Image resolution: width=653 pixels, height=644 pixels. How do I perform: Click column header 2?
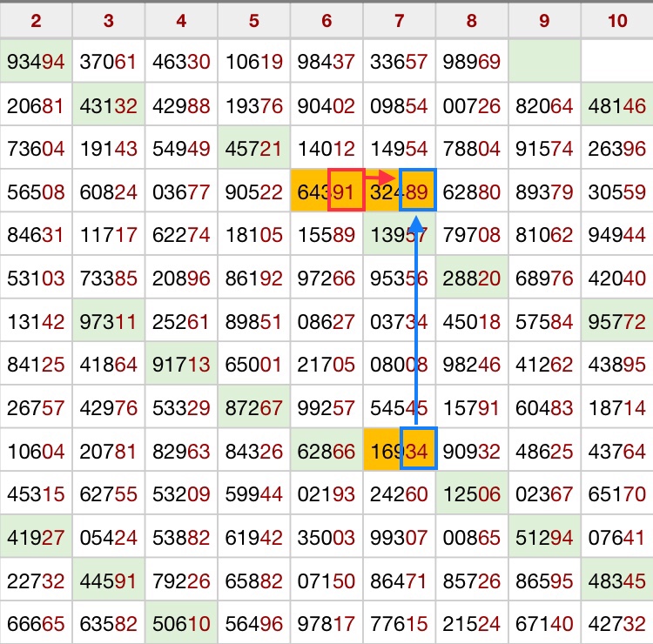[x=36, y=20]
